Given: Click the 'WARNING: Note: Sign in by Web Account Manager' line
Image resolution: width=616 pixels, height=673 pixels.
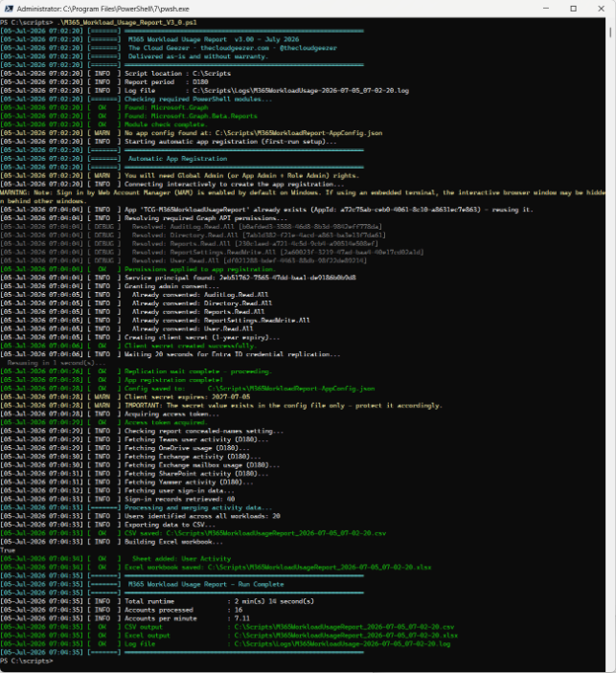Looking at the screenshot, I should pos(303,196).
